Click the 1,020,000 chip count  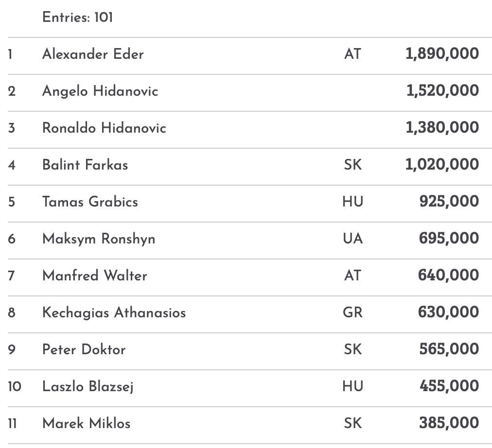pos(442,165)
